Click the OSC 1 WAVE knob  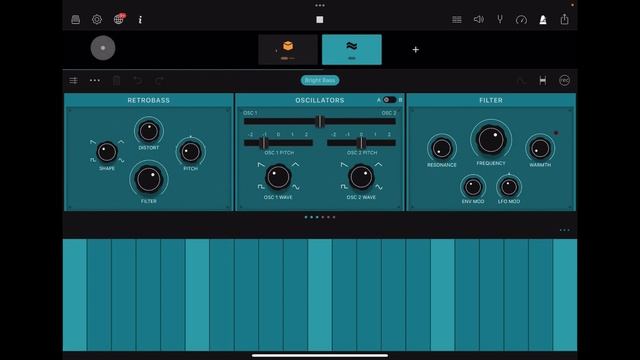point(278,177)
